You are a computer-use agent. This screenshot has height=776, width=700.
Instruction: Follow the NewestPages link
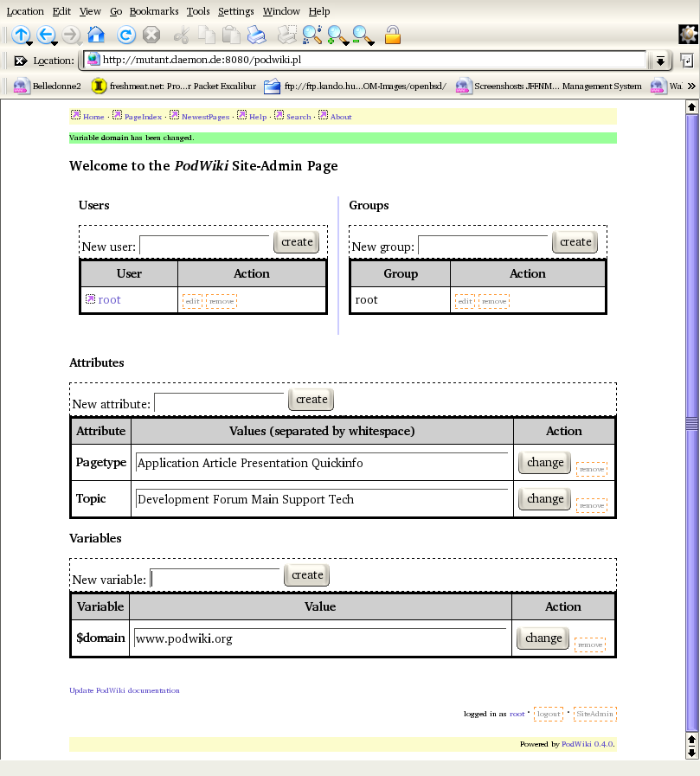click(205, 117)
